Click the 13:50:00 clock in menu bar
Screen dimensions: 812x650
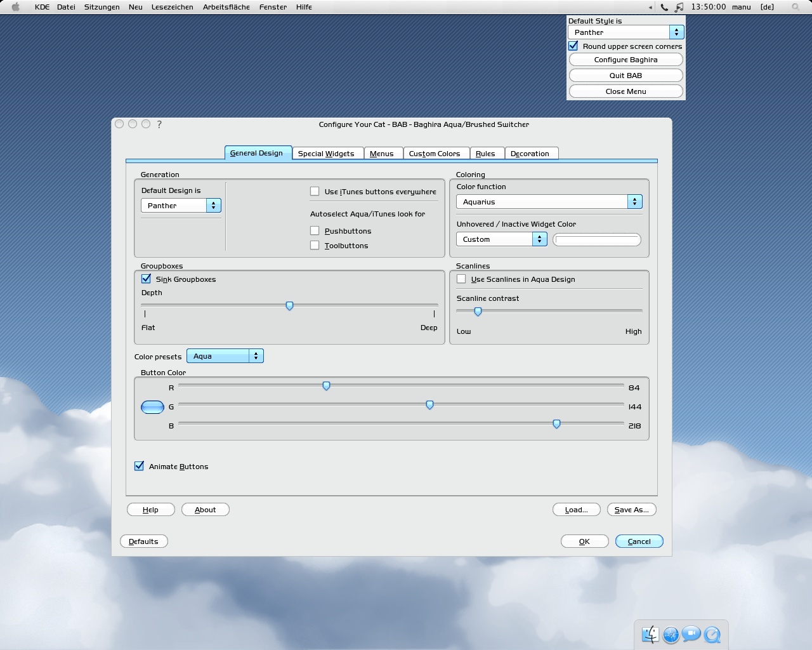coord(708,7)
